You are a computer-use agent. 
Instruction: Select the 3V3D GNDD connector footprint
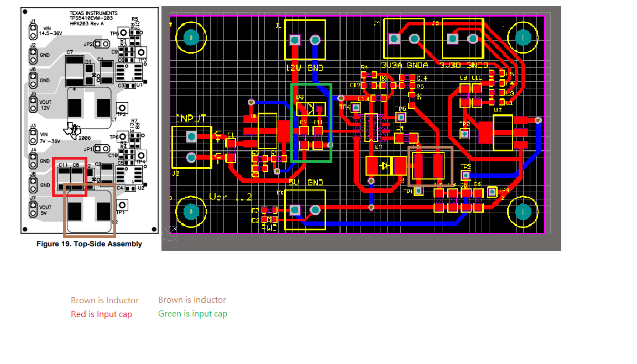click(463, 39)
